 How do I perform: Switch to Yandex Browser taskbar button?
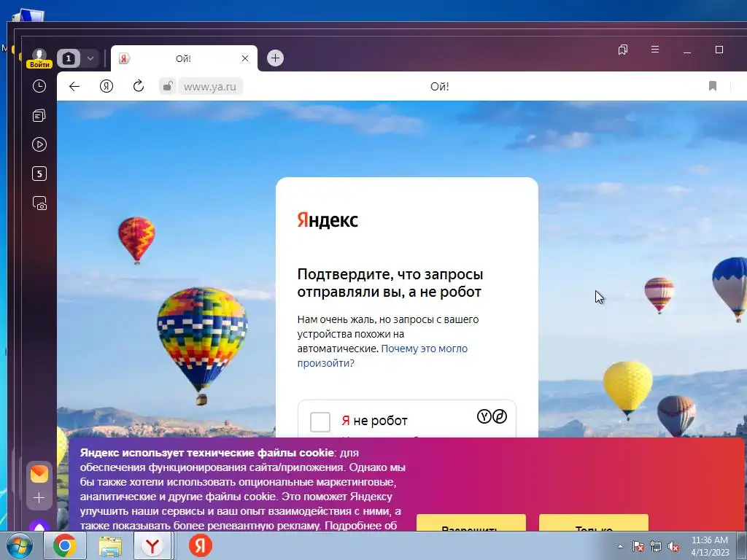tap(153, 545)
